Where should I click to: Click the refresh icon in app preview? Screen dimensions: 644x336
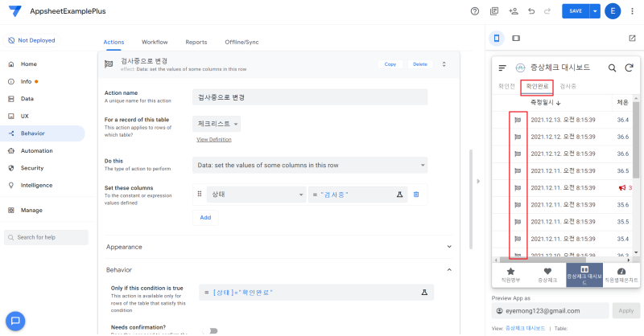point(630,68)
